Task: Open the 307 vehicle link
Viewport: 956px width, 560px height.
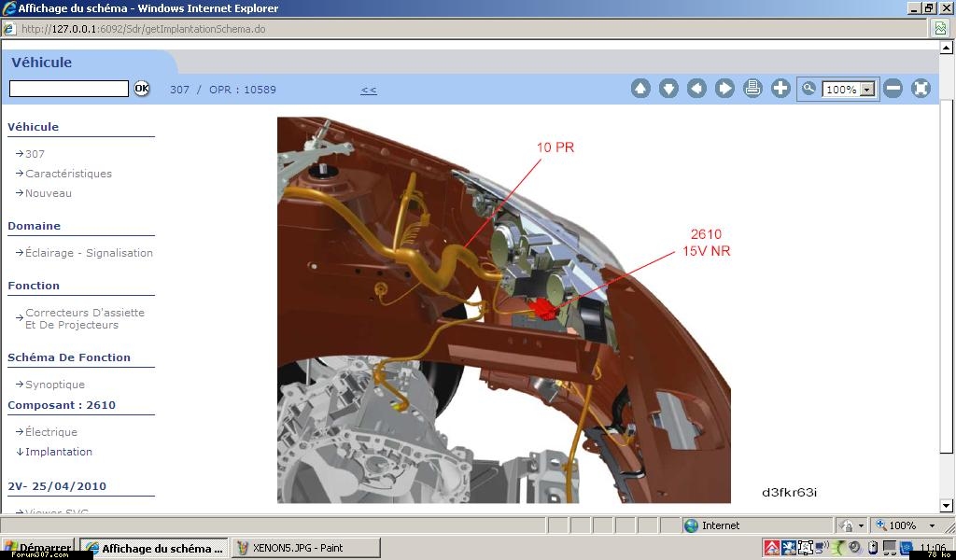Action: tap(35, 154)
